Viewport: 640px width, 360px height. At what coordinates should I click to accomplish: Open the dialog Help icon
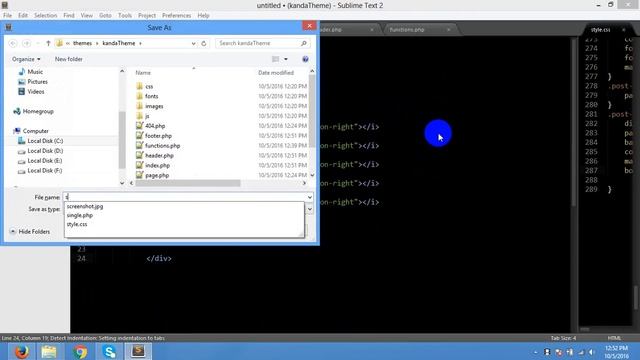(x=305, y=59)
